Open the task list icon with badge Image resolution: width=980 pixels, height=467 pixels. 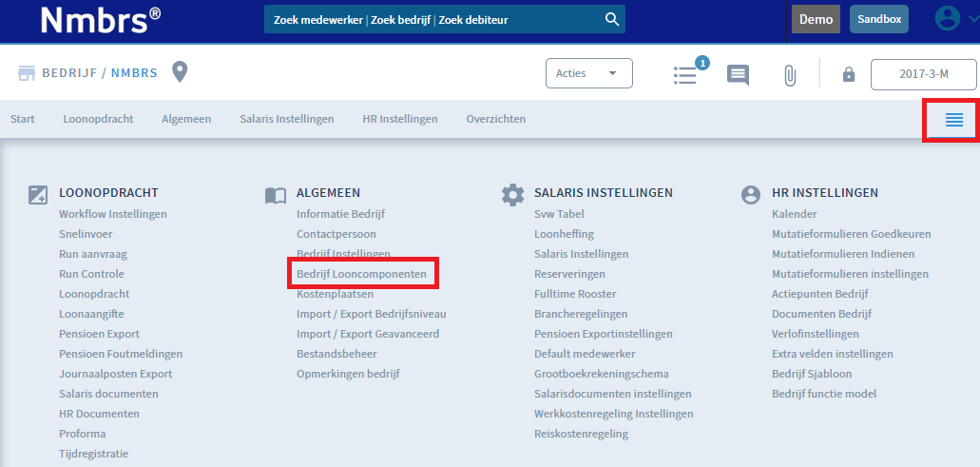[x=685, y=74]
